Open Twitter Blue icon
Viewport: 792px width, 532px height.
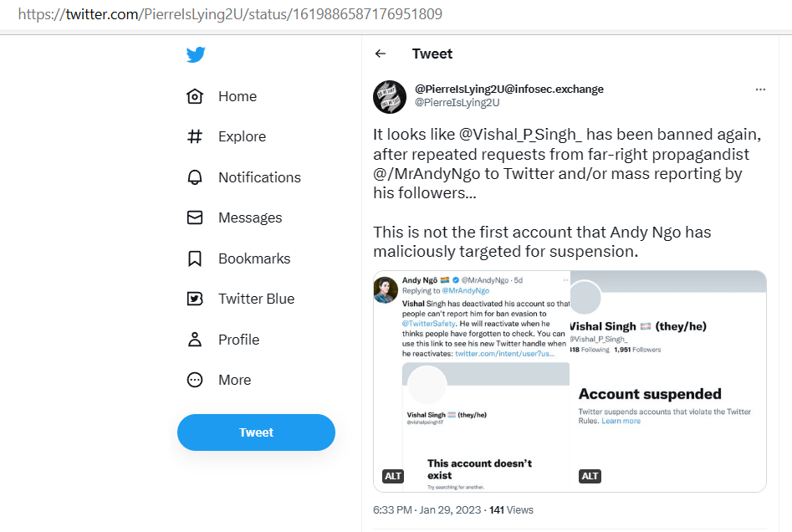(195, 299)
